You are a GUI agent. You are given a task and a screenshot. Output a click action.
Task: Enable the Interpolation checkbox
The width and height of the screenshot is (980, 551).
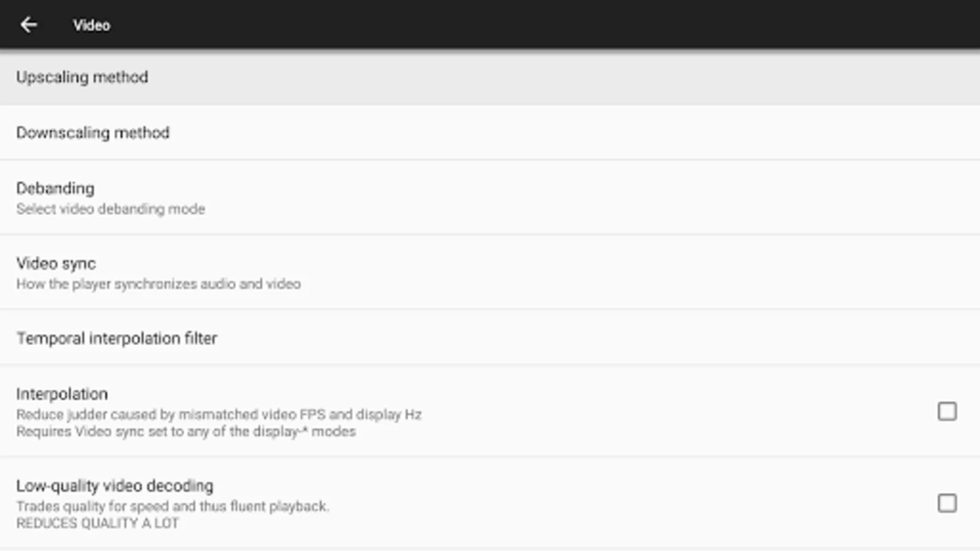point(947,411)
